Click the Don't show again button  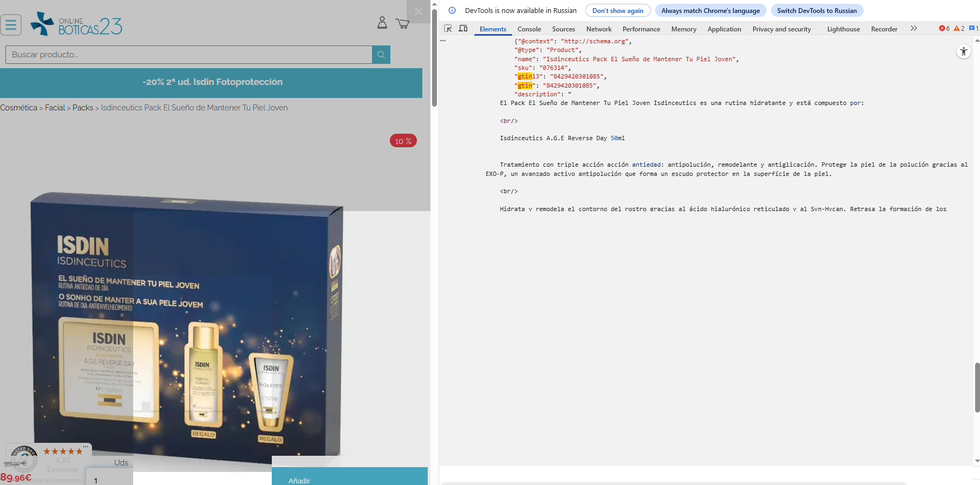tap(618, 11)
